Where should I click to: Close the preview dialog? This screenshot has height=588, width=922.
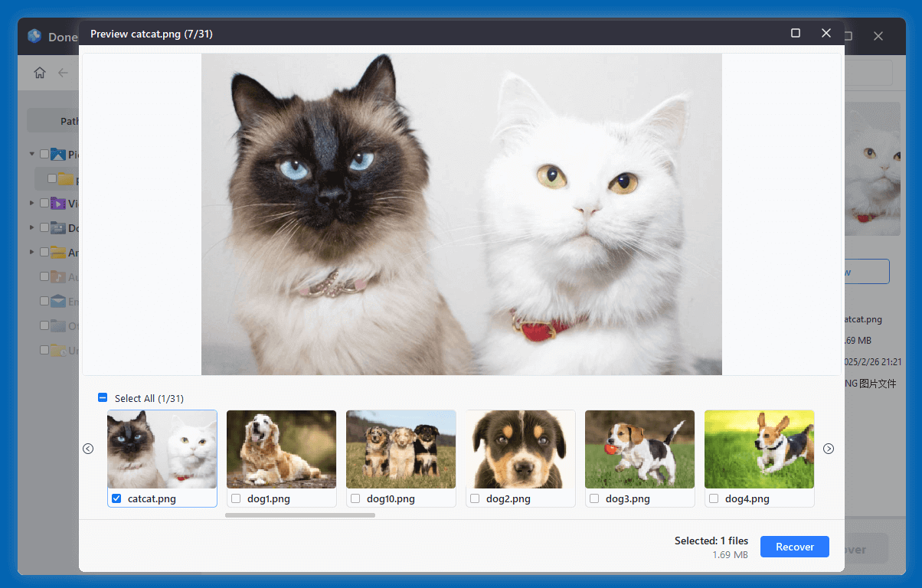(826, 33)
